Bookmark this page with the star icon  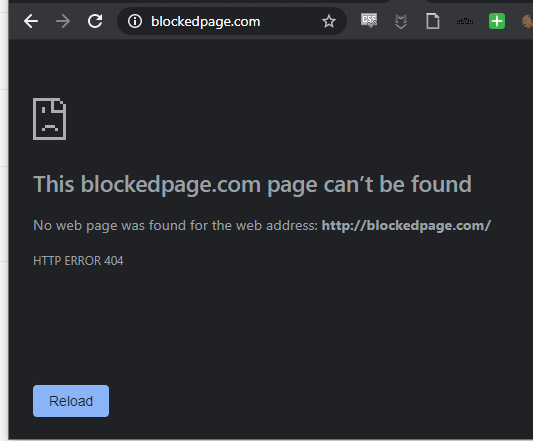click(x=329, y=21)
